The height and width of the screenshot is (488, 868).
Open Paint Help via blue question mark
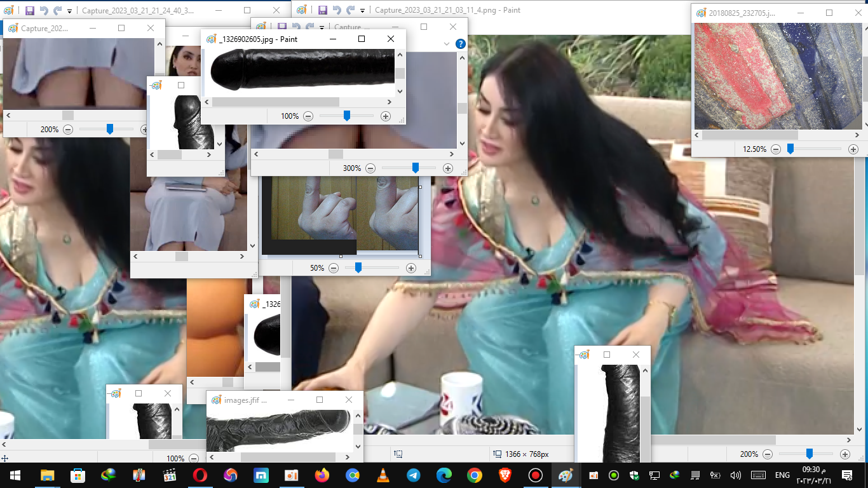click(461, 44)
